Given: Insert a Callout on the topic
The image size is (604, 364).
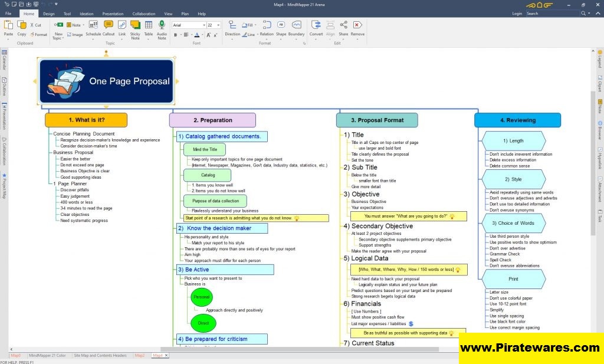Looking at the screenshot, I should tap(109, 28).
